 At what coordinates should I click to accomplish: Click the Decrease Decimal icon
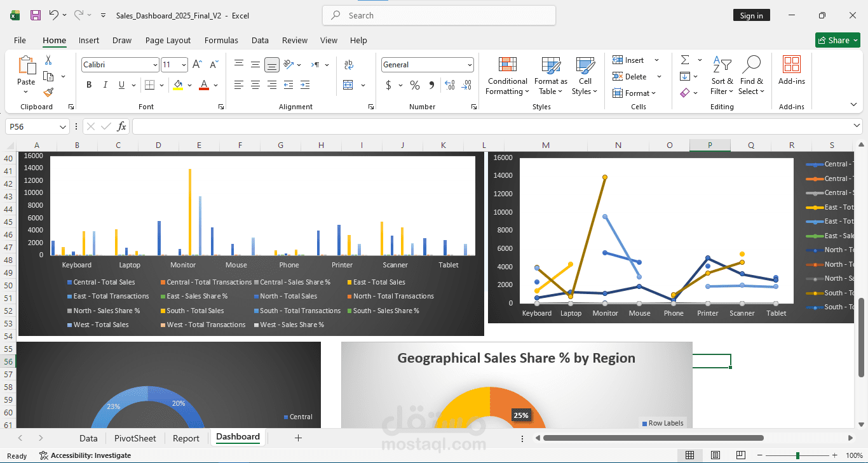click(467, 85)
